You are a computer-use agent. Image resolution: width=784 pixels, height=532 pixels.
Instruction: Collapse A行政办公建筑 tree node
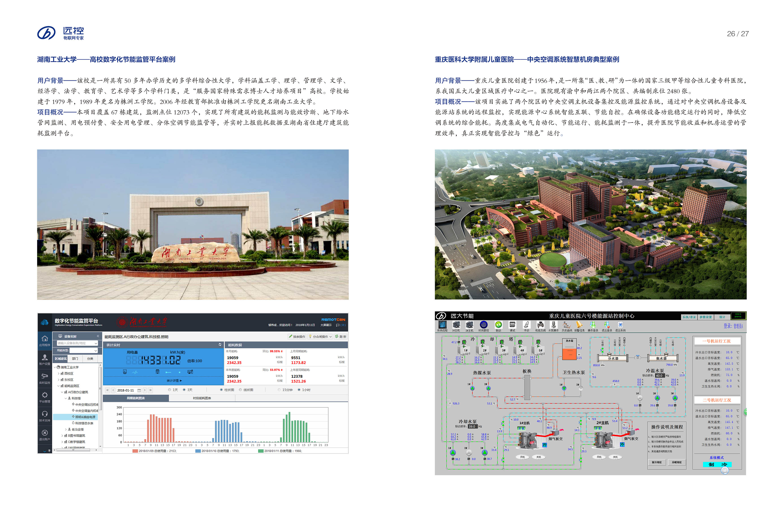[62, 392]
